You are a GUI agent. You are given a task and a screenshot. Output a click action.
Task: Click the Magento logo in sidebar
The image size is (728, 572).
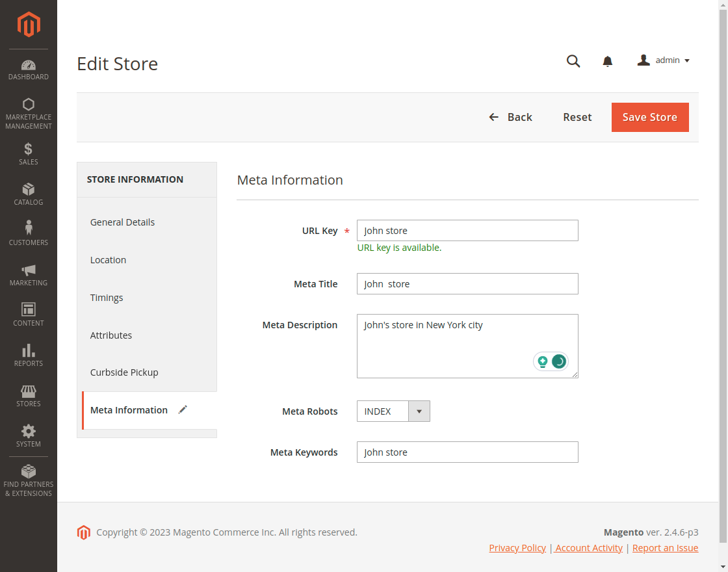point(29,25)
